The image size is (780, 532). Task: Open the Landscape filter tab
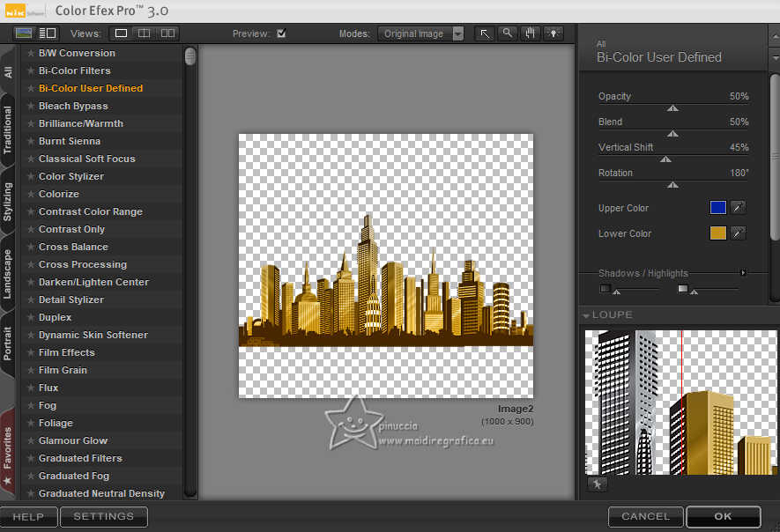pos(8,274)
